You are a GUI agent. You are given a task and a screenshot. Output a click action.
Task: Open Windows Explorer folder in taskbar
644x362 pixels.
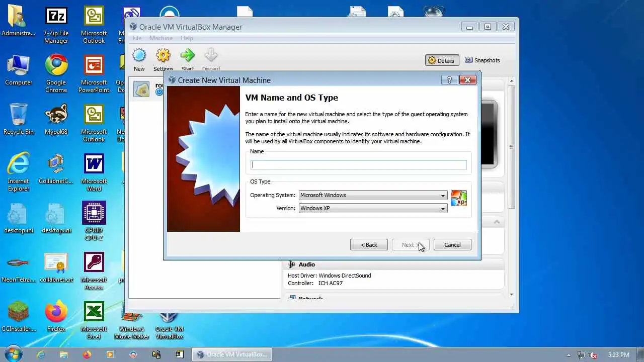(x=63, y=354)
